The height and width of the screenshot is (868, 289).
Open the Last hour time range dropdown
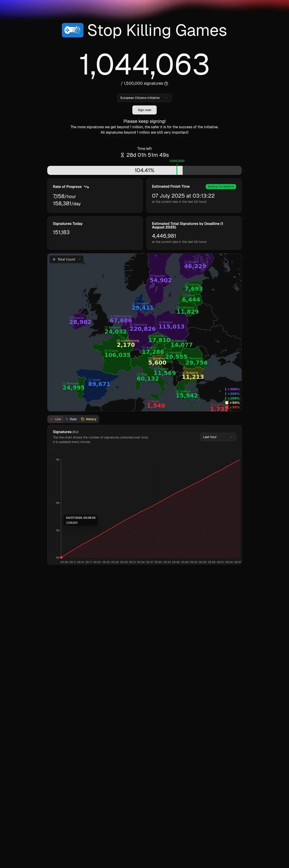[x=218, y=437]
